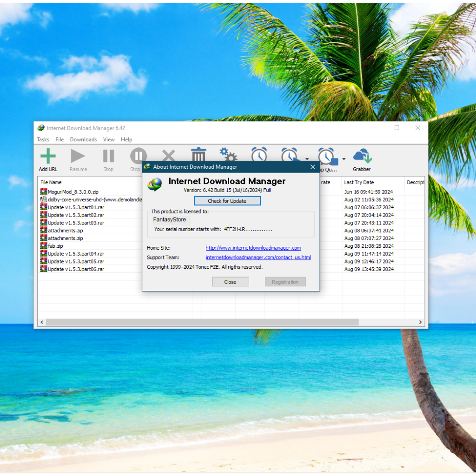
Task: Open Options via the gears icon
Action: (x=228, y=154)
